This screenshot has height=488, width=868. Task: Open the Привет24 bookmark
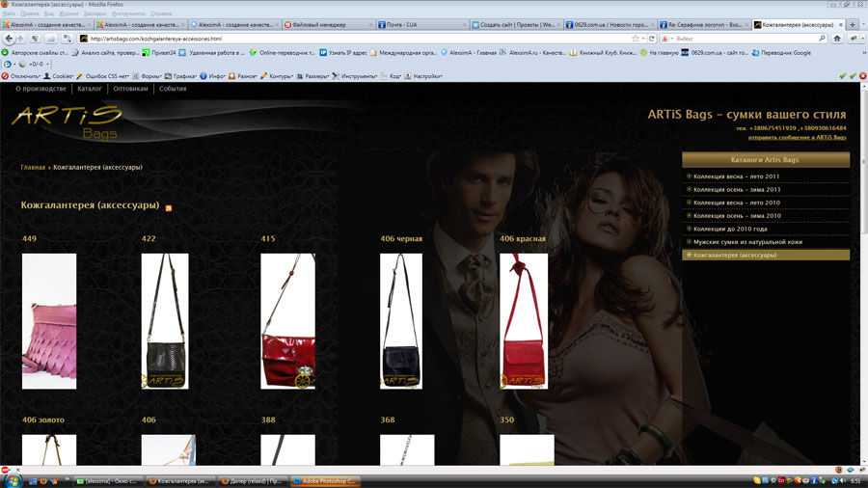pyautogui.click(x=159, y=53)
